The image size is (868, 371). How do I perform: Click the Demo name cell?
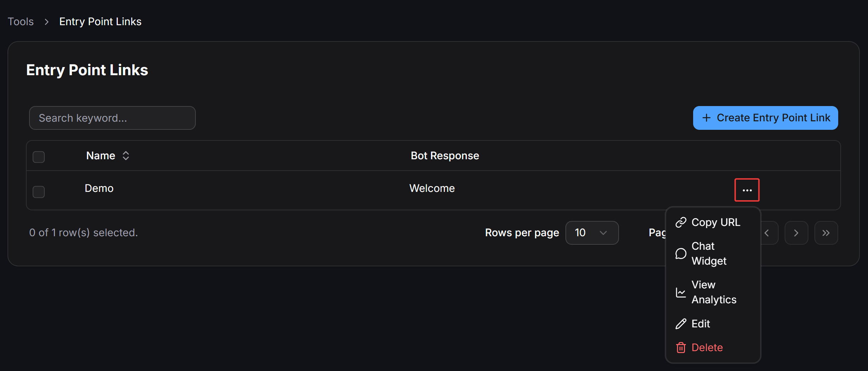pos(99,188)
